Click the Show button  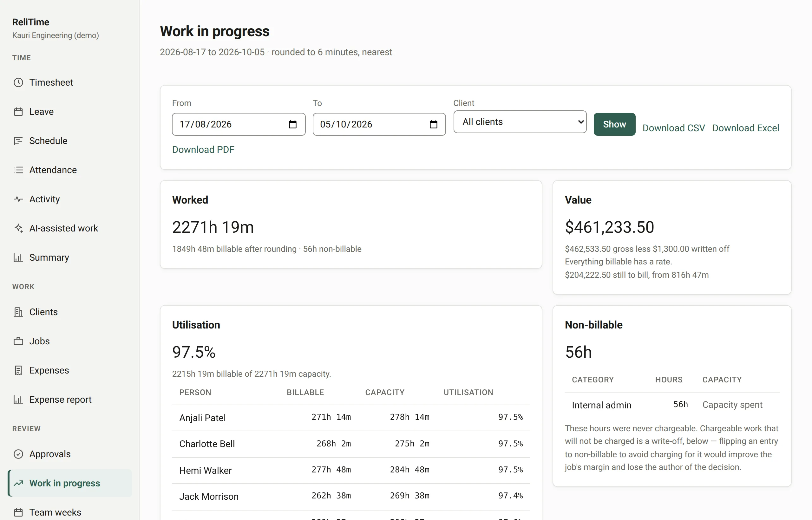pyautogui.click(x=614, y=124)
